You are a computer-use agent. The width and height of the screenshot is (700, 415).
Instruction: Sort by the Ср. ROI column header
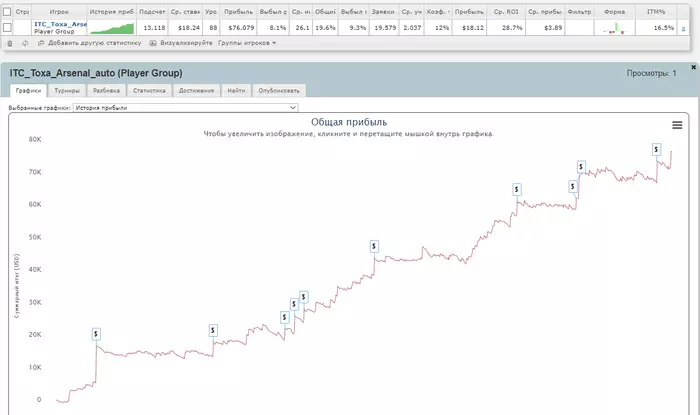(x=506, y=12)
